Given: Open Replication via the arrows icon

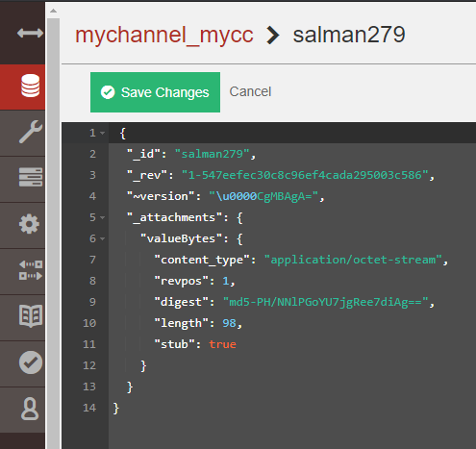Looking at the screenshot, I should point(30,270).
